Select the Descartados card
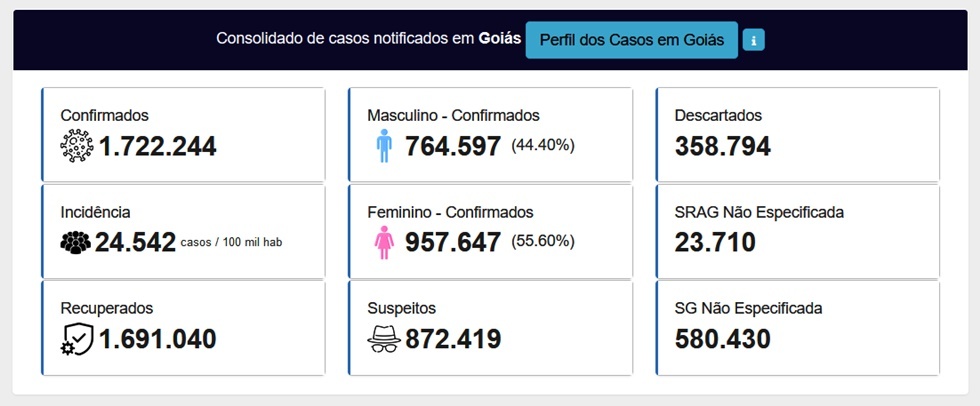 tap(798, 134)
